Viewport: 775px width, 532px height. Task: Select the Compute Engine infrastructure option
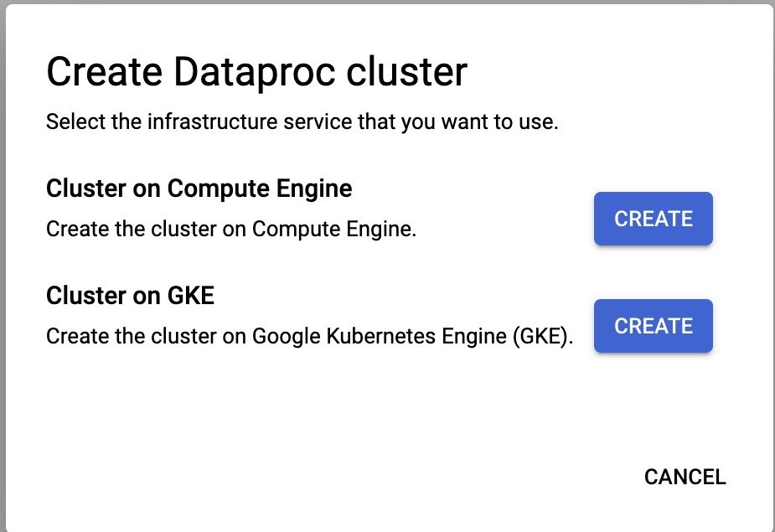coord(653,219)
